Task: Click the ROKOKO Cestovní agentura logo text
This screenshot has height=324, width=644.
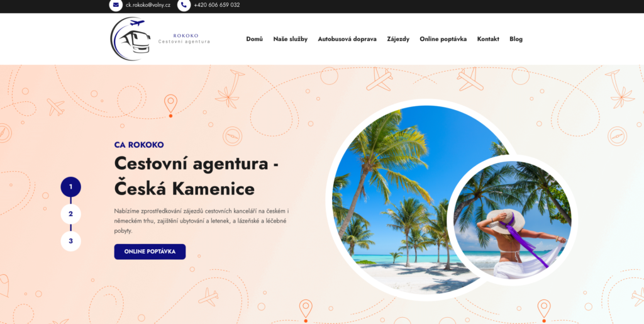Action: tap(184, 38)
